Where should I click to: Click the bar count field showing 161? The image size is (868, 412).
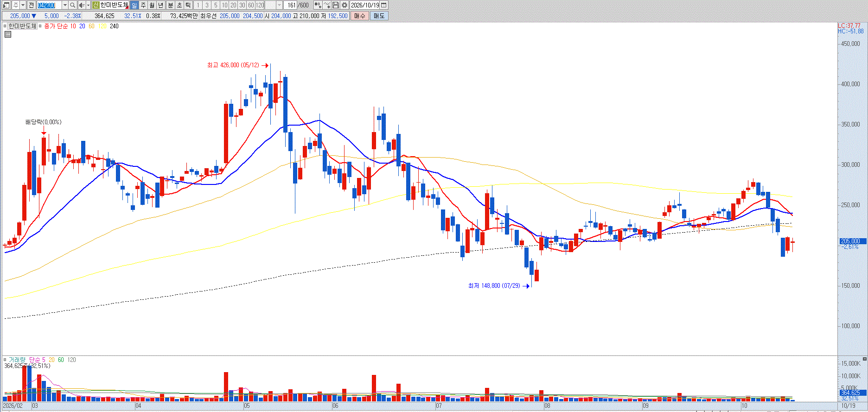[x=291, y=5]
